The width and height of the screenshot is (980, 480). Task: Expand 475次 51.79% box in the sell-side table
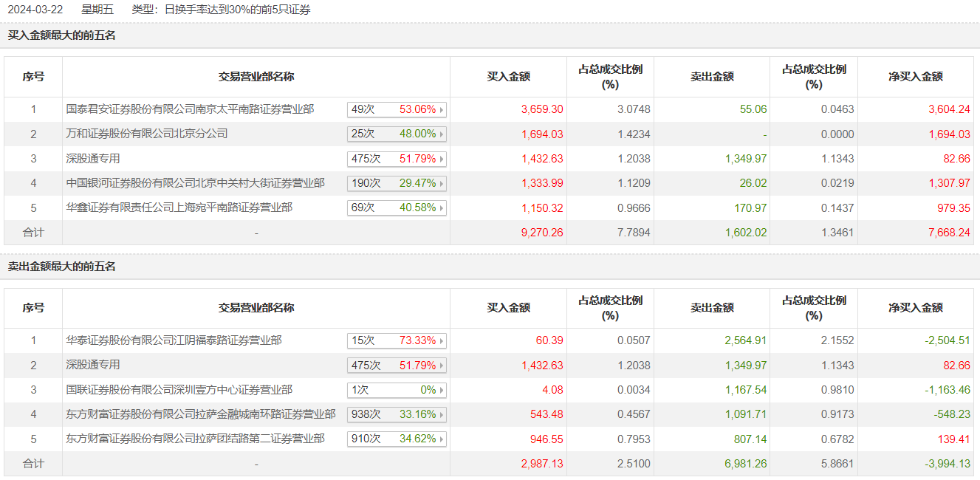click(x=397, y=366)
